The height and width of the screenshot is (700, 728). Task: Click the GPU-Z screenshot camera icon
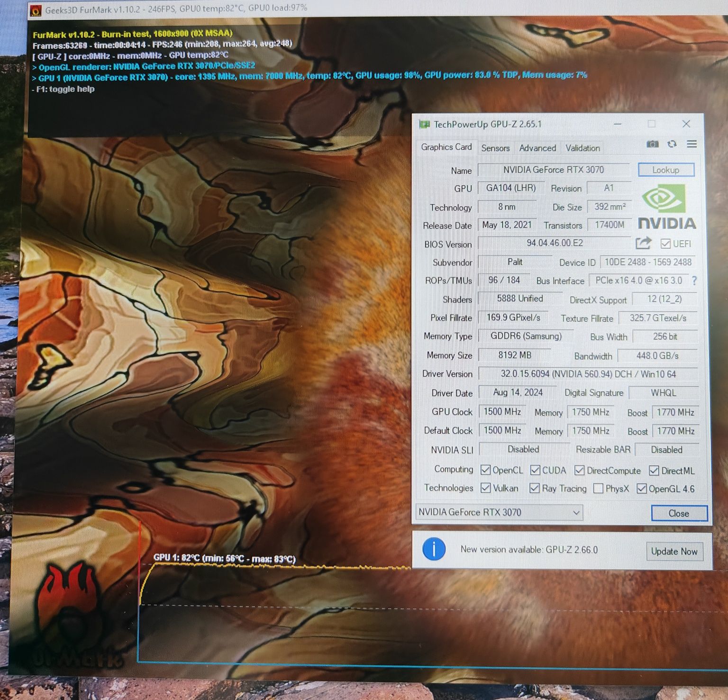point(653,144)
